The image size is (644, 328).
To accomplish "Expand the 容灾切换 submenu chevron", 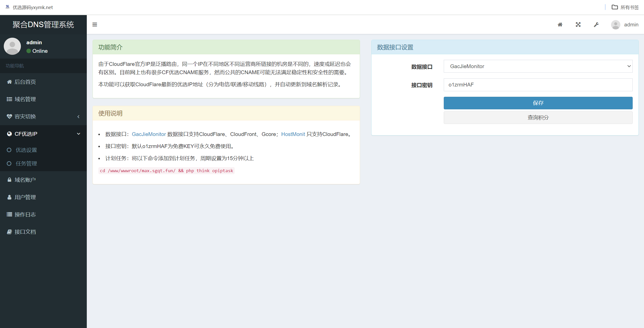I will pos(78,117).
